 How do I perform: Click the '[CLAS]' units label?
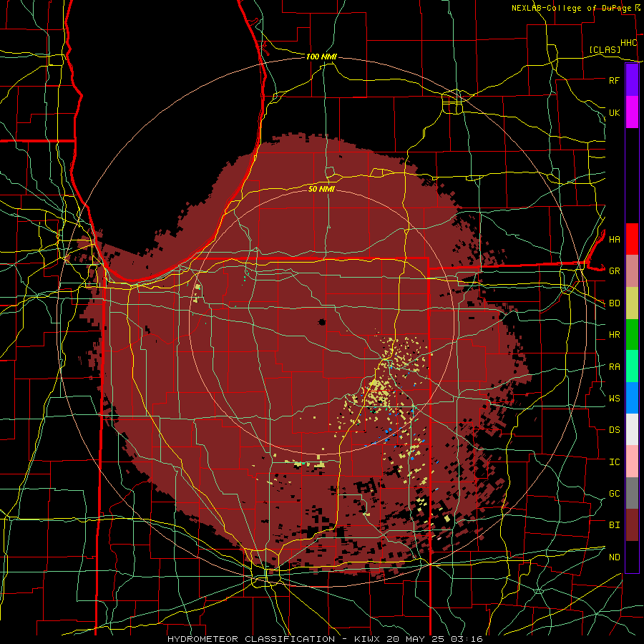[x=605, y=50]
